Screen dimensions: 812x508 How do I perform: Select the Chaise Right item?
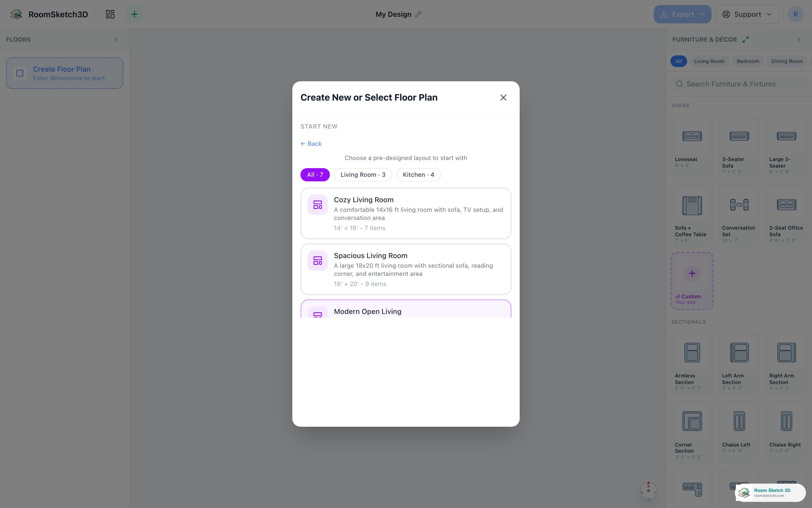[x=786, y=432]
